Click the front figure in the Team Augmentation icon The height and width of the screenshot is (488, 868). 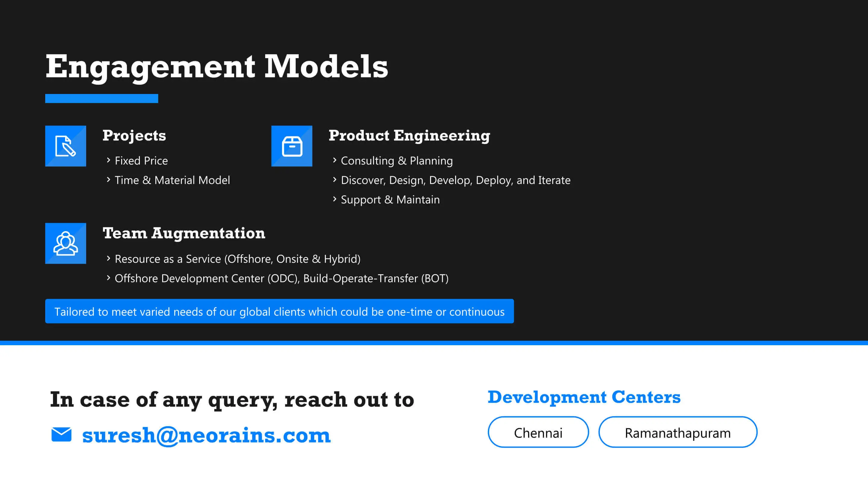pos(66,246)
